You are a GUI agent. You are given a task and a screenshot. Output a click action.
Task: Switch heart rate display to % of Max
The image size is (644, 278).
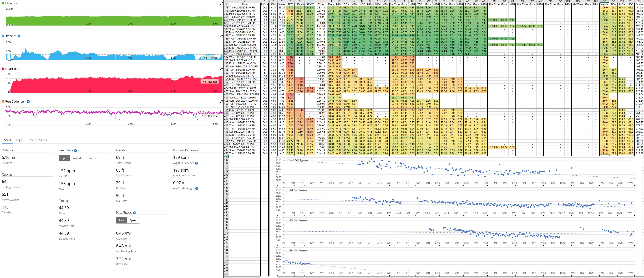[x=78, y=158]
